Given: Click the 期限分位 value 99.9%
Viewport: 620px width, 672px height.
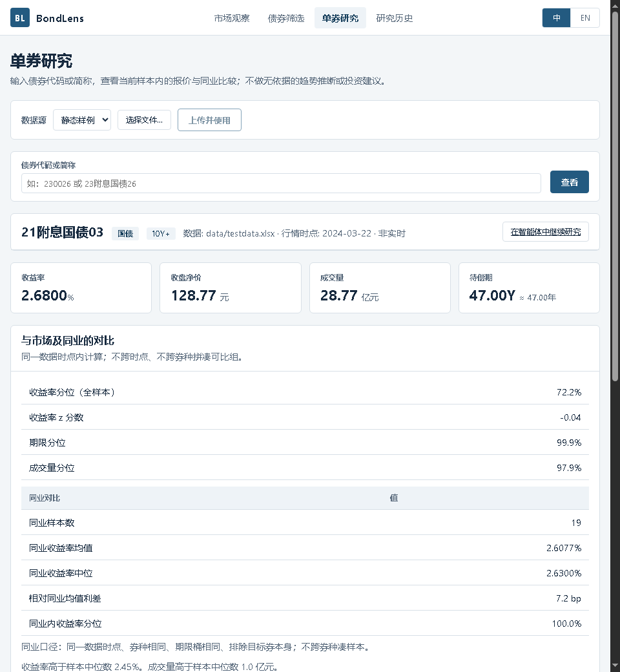Looking at the screenshot, I should pos(568,443).
